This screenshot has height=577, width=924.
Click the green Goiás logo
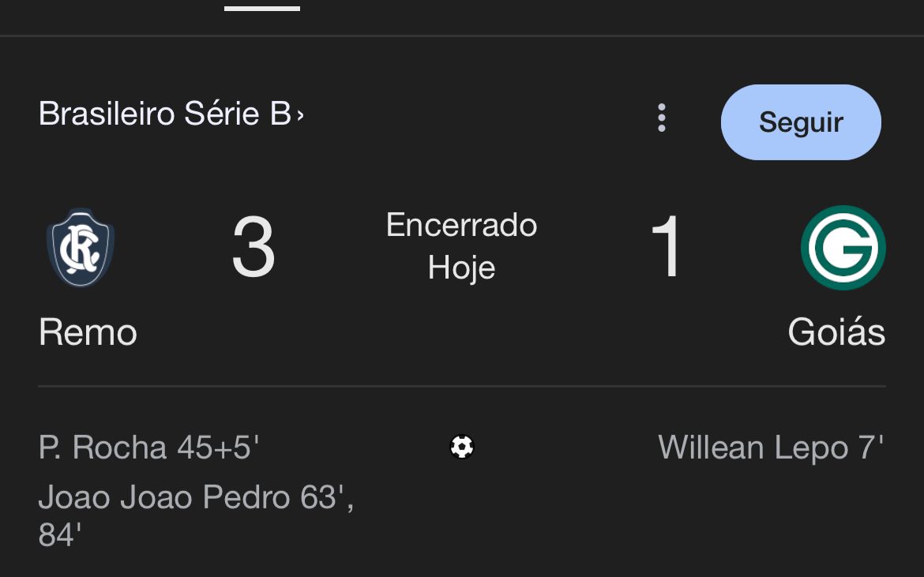(x=843, y=248)
